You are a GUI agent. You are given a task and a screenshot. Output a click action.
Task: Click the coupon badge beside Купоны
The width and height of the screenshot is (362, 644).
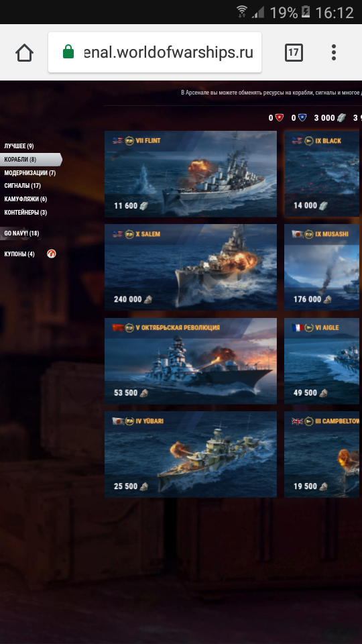coord(52,254)
